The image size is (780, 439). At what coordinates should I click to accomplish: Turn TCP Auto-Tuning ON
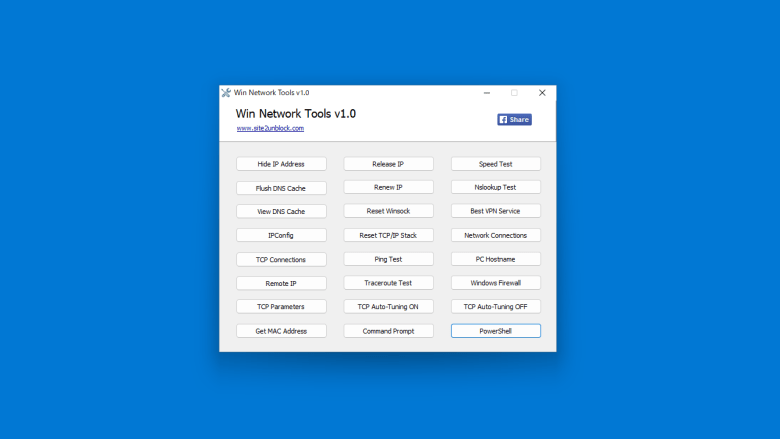[389, 307]
